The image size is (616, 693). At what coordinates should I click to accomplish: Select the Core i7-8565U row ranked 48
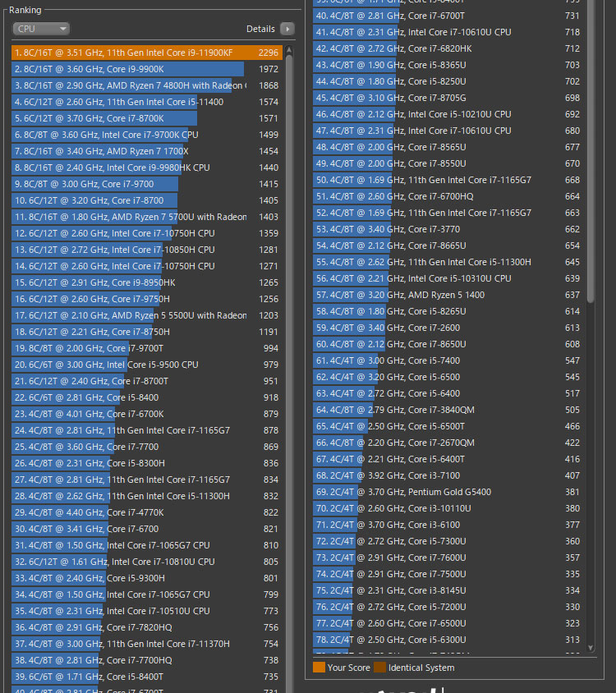[x=448, y=147]
